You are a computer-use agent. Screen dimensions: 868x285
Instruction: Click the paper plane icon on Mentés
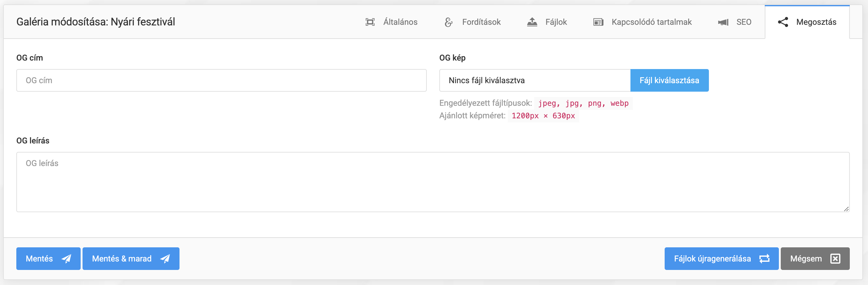point(67,259)
